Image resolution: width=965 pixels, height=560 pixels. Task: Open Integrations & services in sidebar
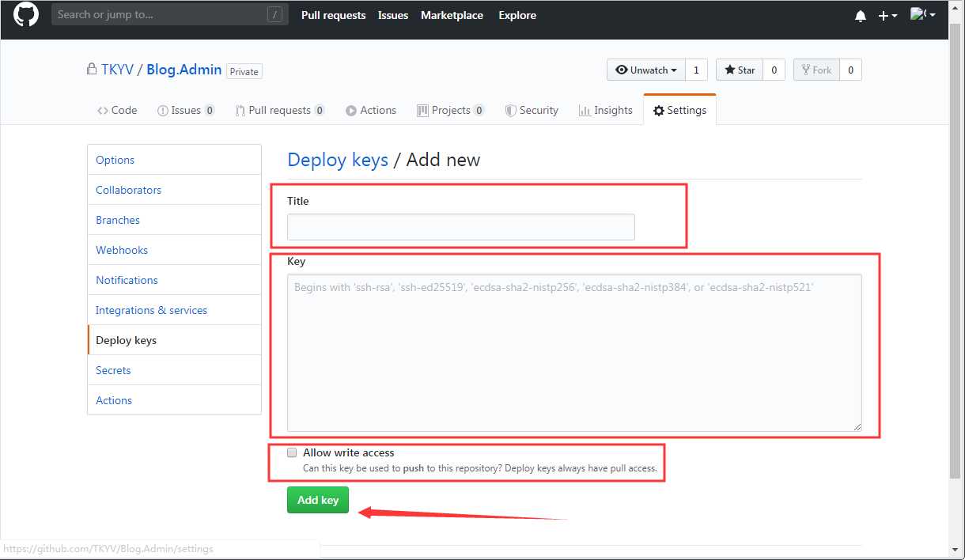coord(174,310)
